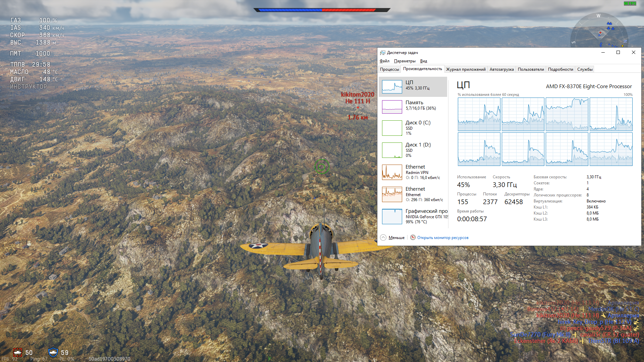
Task: Click the uptime value 0:00:08:57
Action: [472, 219]
